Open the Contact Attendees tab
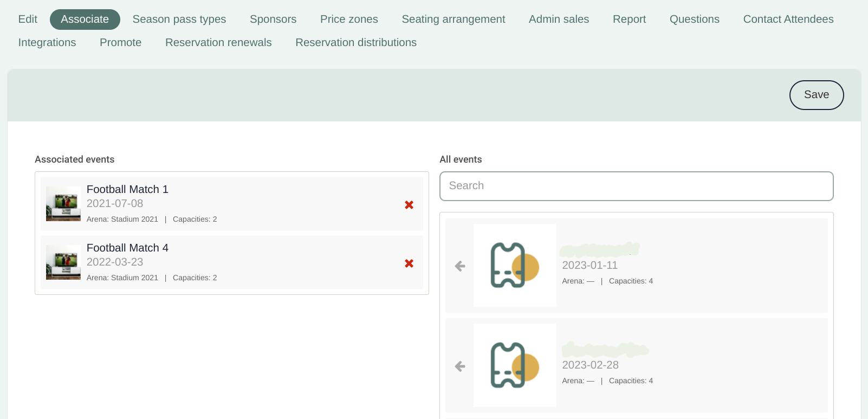 tap(788, 19)
